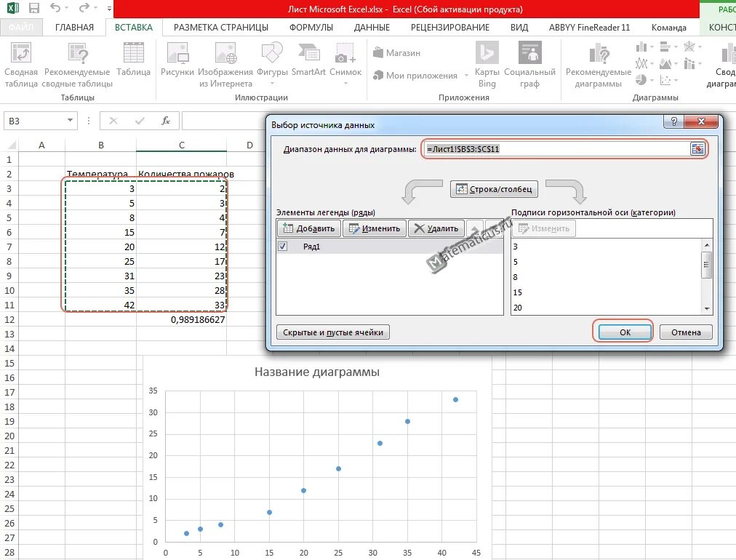Save the workbook with the floppy disk icon

pos(33,9)
